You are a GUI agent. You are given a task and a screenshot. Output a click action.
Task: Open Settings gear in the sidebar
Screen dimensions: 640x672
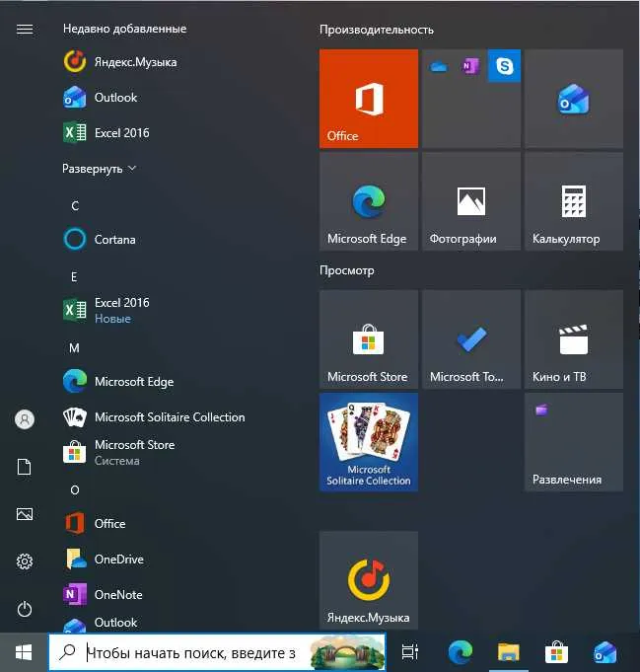pos(25,561)
